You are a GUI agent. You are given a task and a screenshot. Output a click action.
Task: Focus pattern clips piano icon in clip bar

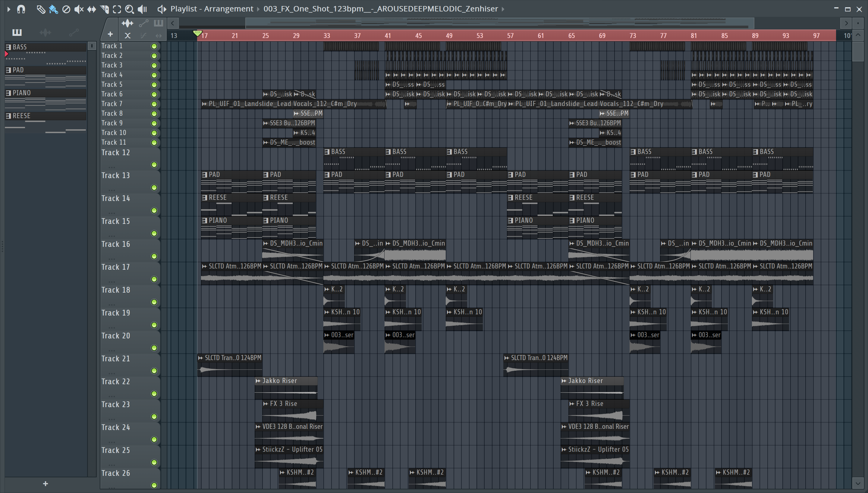(159, 24)
